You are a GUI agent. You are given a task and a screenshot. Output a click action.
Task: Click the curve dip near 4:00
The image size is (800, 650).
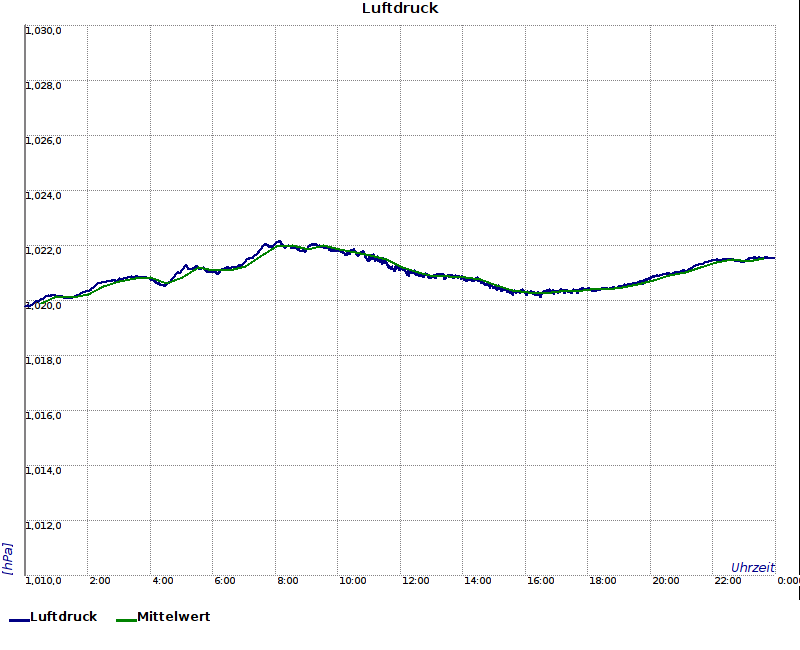164,285
